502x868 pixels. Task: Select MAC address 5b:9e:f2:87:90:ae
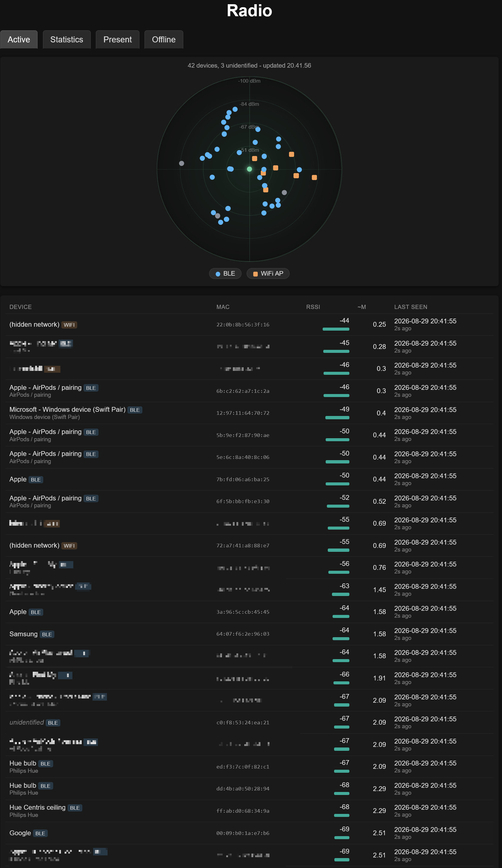(243, 435)
